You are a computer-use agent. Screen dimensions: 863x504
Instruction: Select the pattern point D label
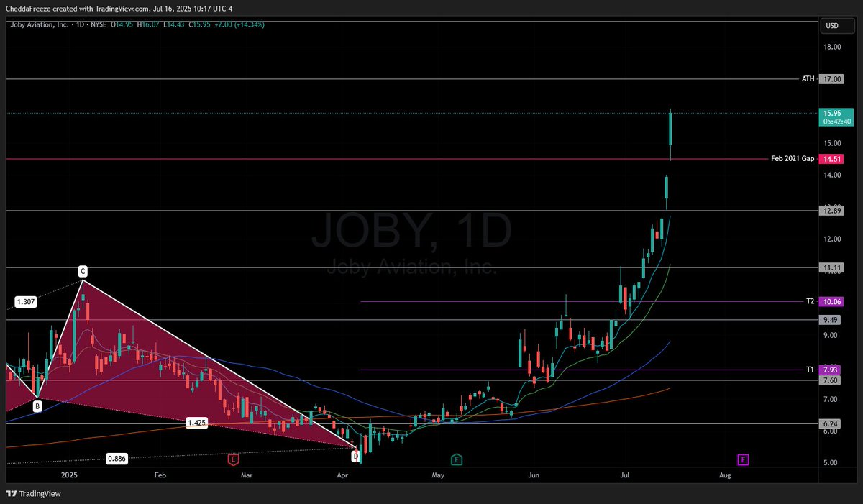tap(355, 456)
